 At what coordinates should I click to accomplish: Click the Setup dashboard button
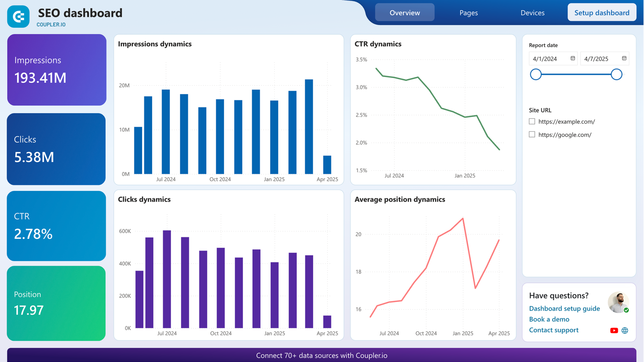tap(602, 13)
